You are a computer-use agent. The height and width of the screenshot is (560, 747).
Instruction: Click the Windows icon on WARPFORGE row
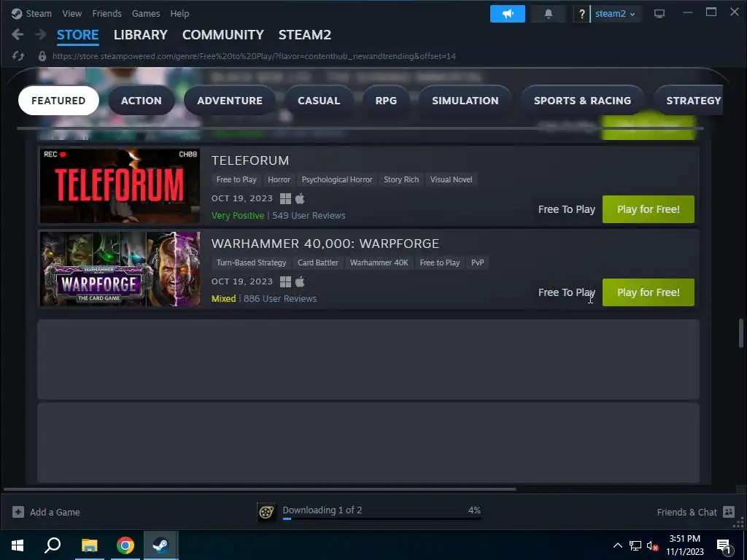pyautogui.click(x=285, y=282)
